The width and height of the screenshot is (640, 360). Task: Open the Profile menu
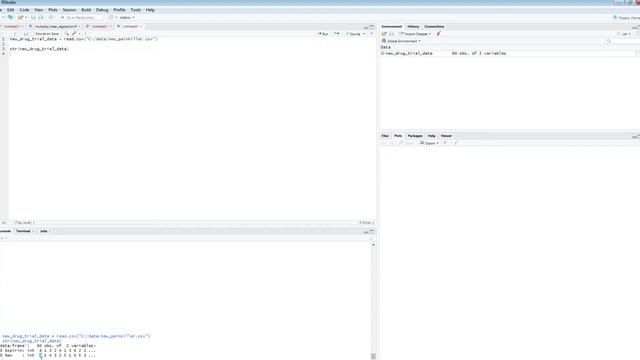click(x=119, y=10)
